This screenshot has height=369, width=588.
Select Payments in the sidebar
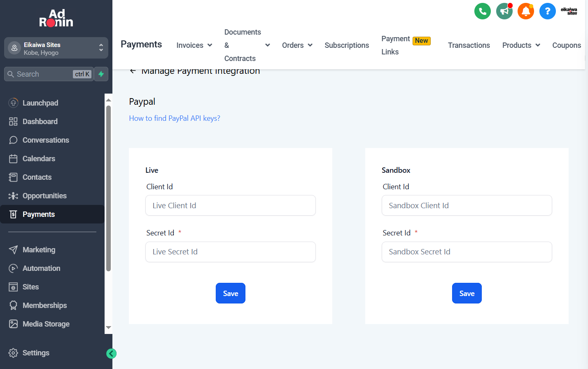pyautogui.click(x=52, y=214)
